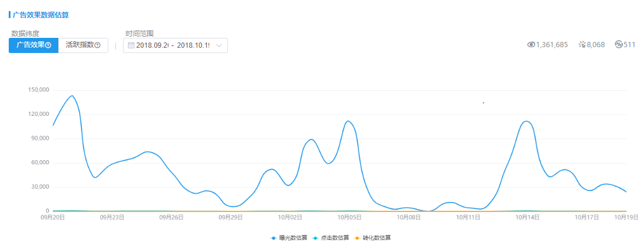Click the teal 点击数估算 legend marker

315,238
